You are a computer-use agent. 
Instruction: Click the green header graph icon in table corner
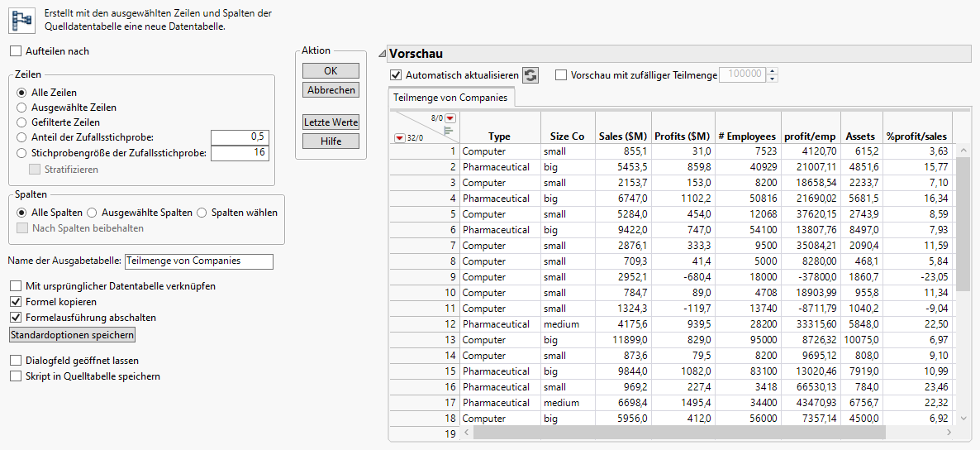point(450,130)
